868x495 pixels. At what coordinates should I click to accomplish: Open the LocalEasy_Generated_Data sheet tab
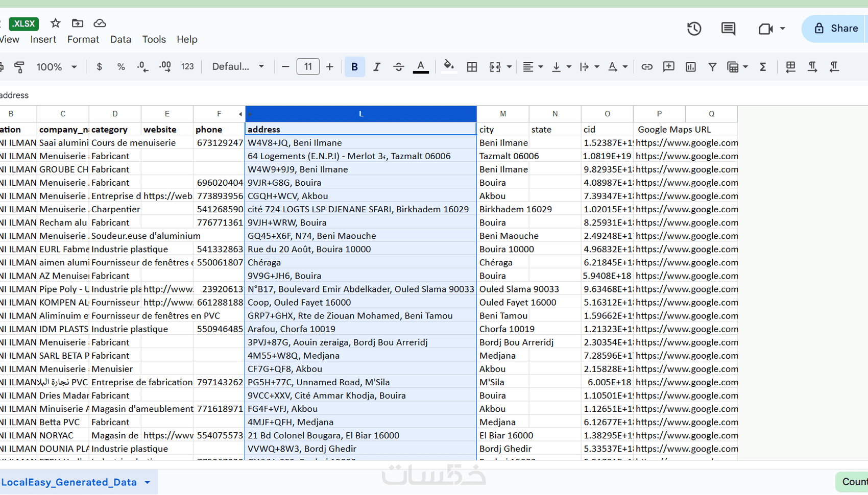69,482
